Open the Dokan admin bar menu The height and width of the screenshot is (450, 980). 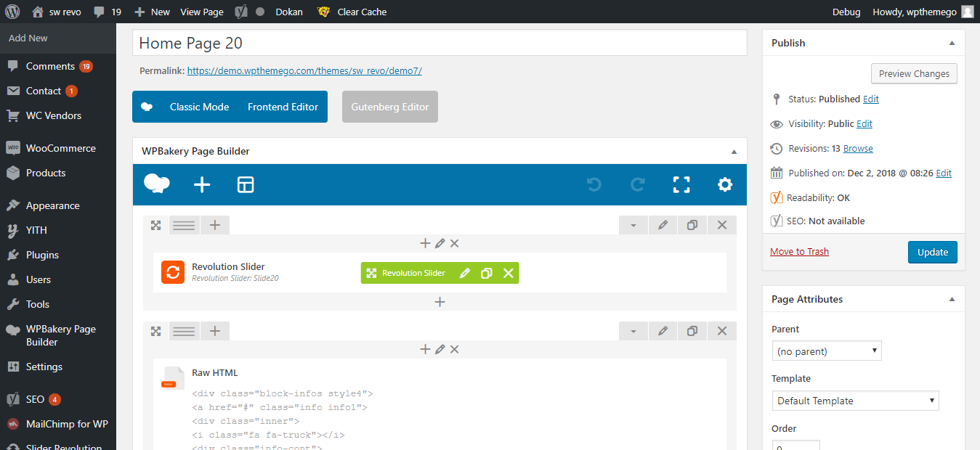click(x=289, y=12)
